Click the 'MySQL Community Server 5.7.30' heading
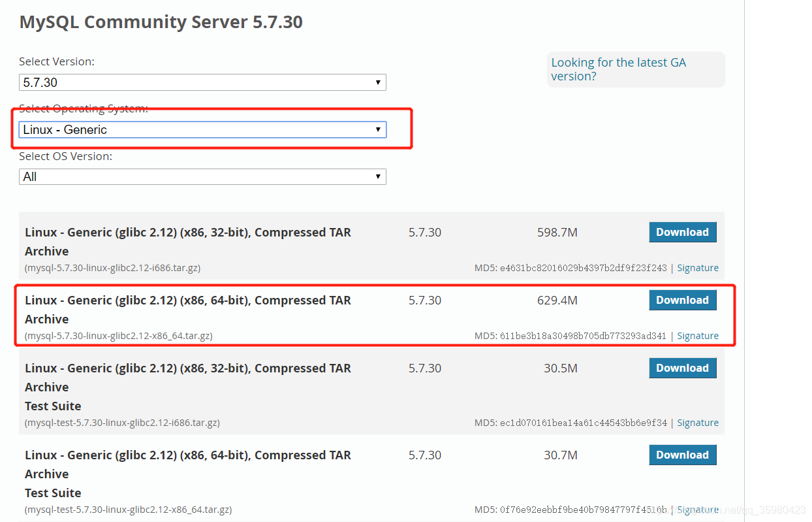Viewport: 812px width, 522px height. 161,22
